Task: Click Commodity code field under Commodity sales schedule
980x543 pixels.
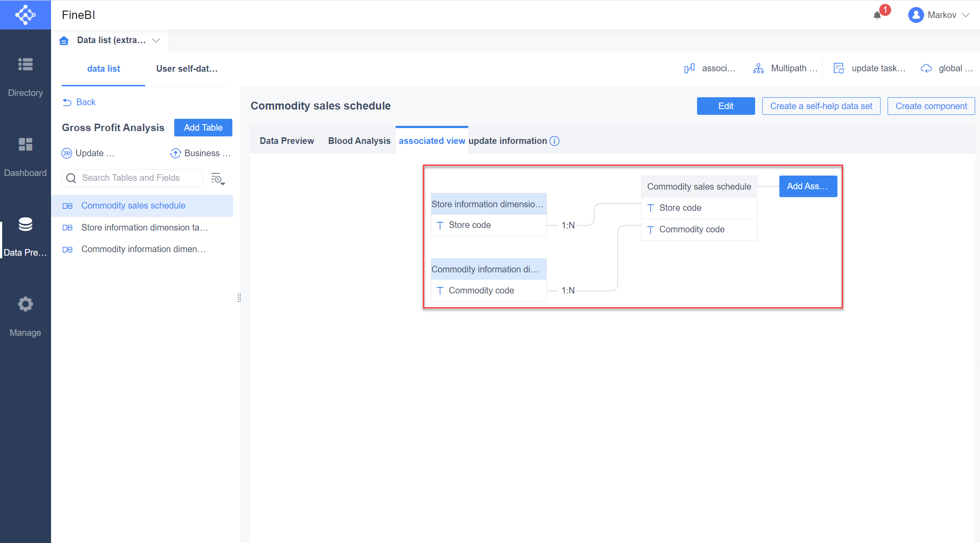Action: click(699, 229)
